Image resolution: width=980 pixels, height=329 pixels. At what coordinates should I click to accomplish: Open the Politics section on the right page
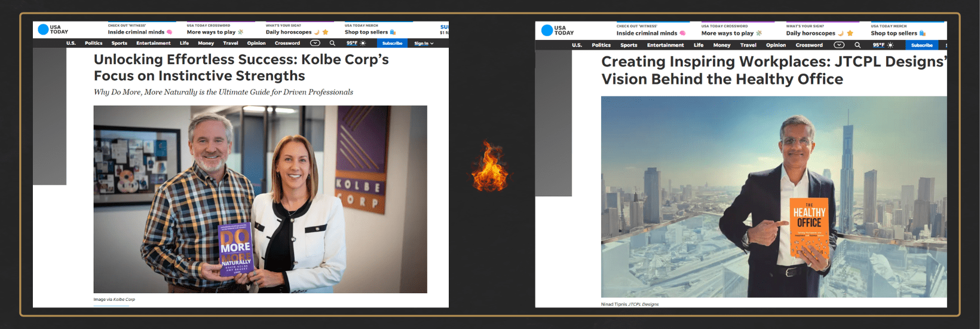pyautogui.click(x=601, y=45)
